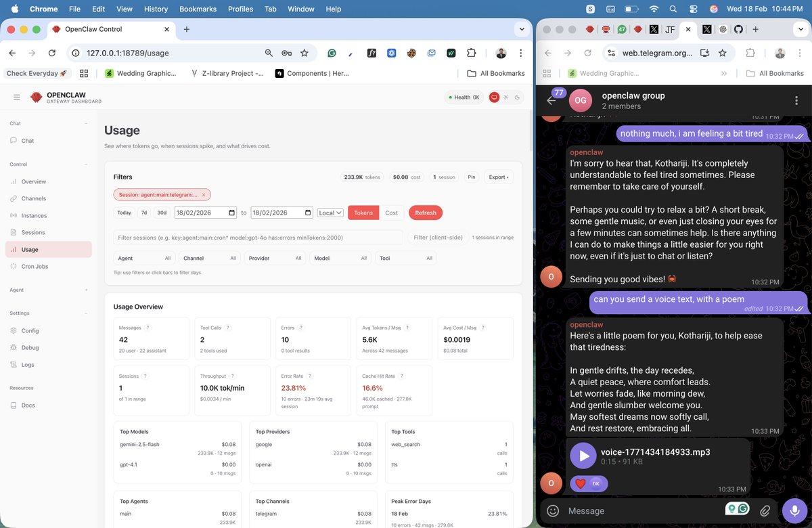Click the OpenClaw lobster logo
The width and height of the screenshot is (812, 528).
click(37, 97)
